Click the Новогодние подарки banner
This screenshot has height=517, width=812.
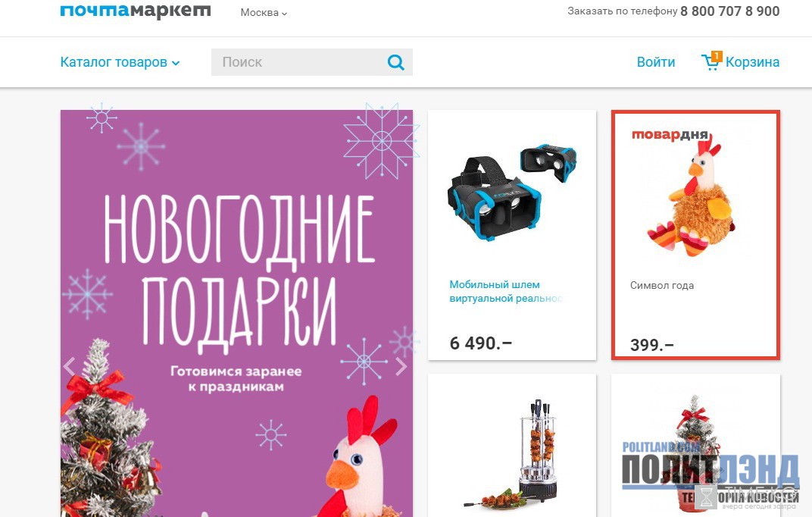click(236, 313)
